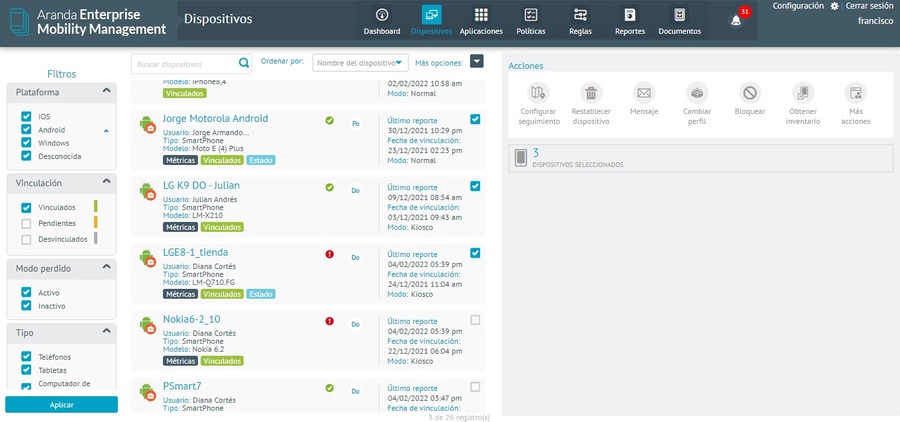Click the red alert icon of LGE8-1_tienda
This screenshot has height=422, width=900.
click(329, 254)
